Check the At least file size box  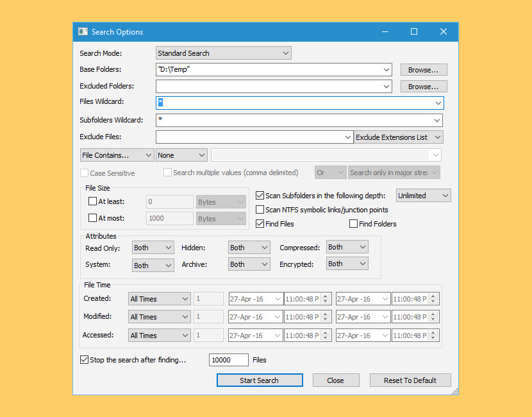click(92, 201)
